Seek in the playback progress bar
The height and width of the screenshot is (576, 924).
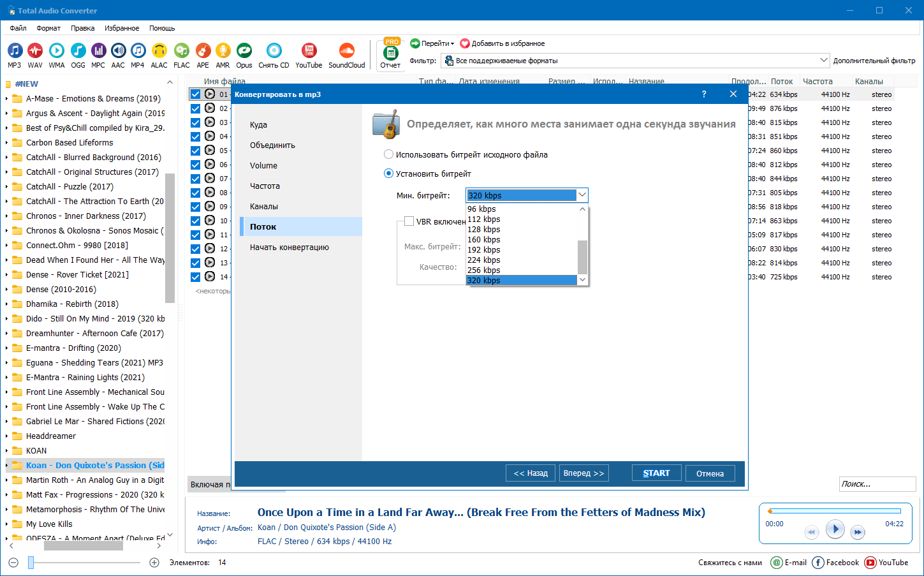pos(835,511)
